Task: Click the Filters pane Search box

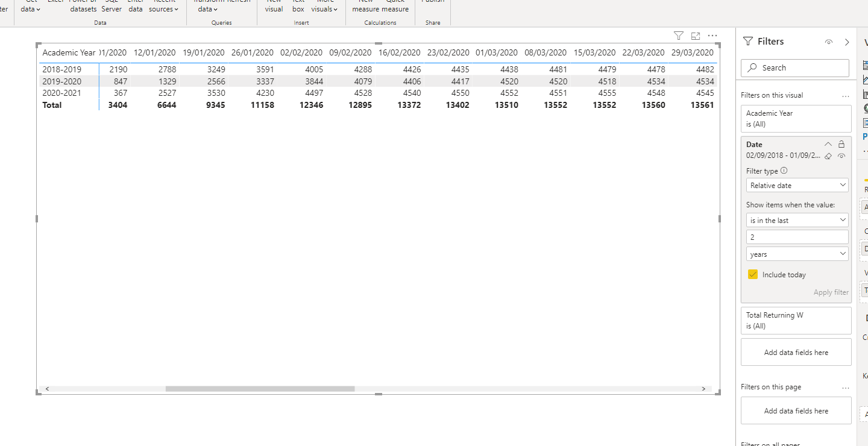Action: pos(794,68)
